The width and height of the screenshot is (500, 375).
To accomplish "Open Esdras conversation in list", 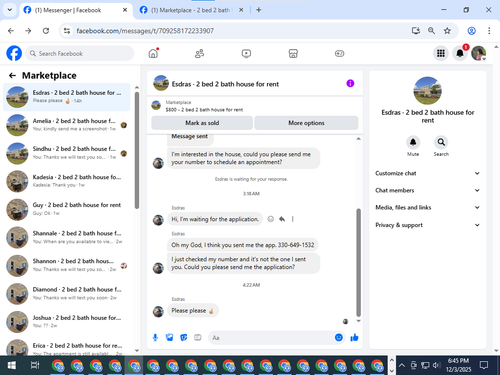I will [67, 97].
